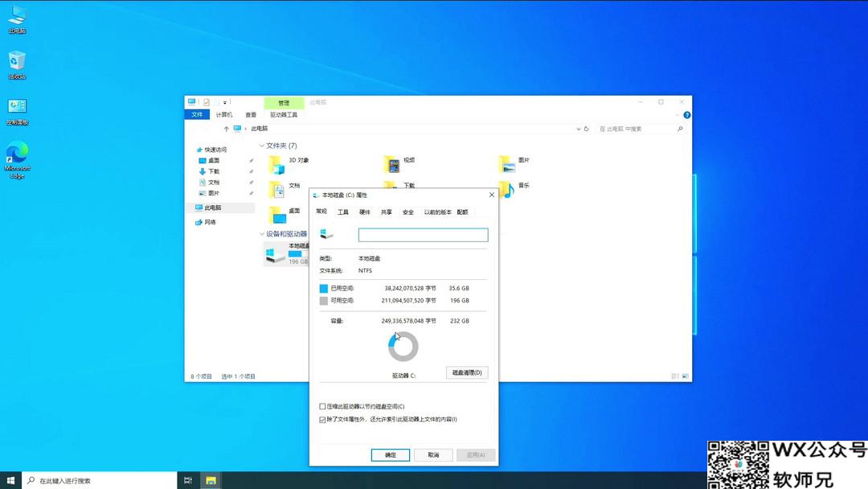Click the 232 GB capacity value
Screen dimensions: 868x489
pyautogui.click(x=460, y=321)
